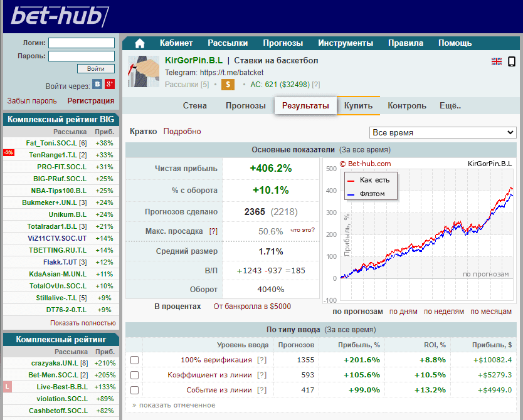Screen dimensions: 523x420
Task: Tick the Коэффициент из линии checkbox
Action: coord(134,375)
